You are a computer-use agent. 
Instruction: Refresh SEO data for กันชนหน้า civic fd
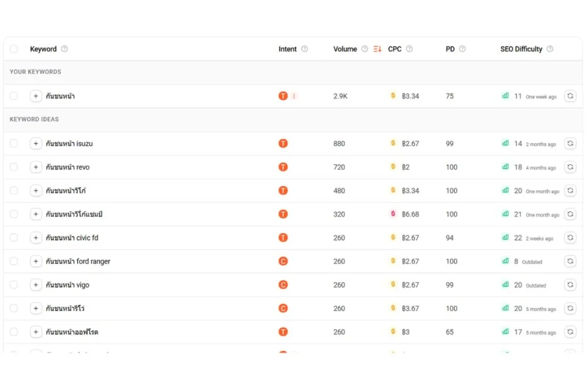570,238
